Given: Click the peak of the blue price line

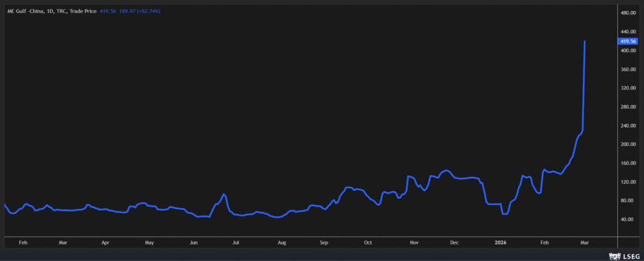Looking at the screenshot, I should point(584,41).
